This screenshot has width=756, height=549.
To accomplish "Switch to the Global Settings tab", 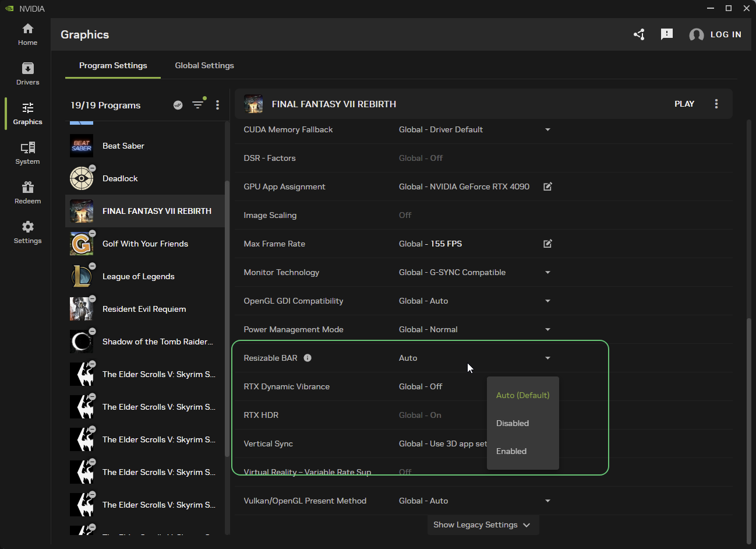I will [204, 65].
